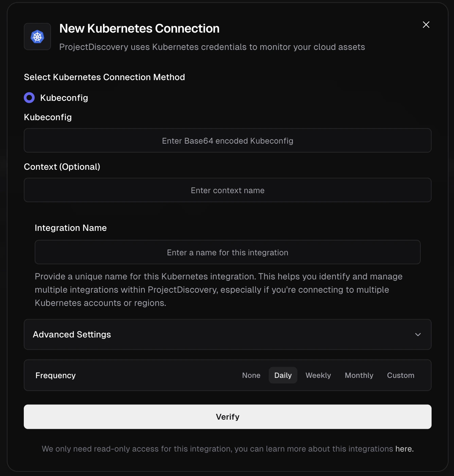Select the Kubeconfig connection method
The image size is (454, 476).
click(29, 97)
